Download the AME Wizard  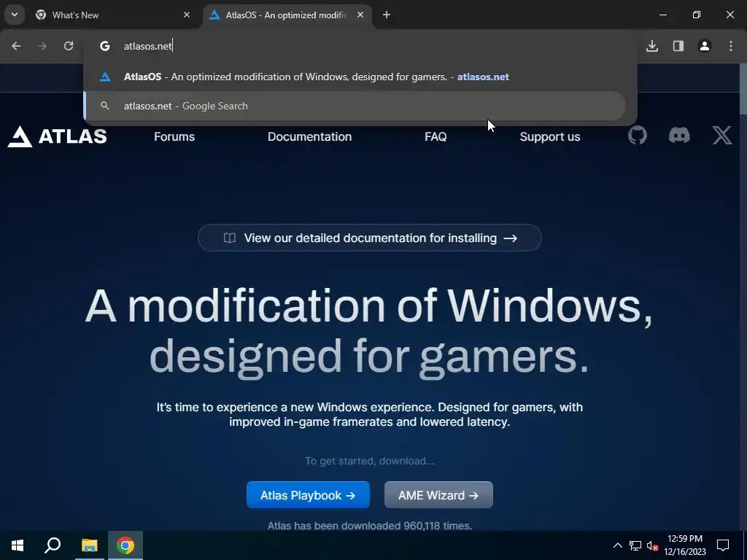pos(438,495)
